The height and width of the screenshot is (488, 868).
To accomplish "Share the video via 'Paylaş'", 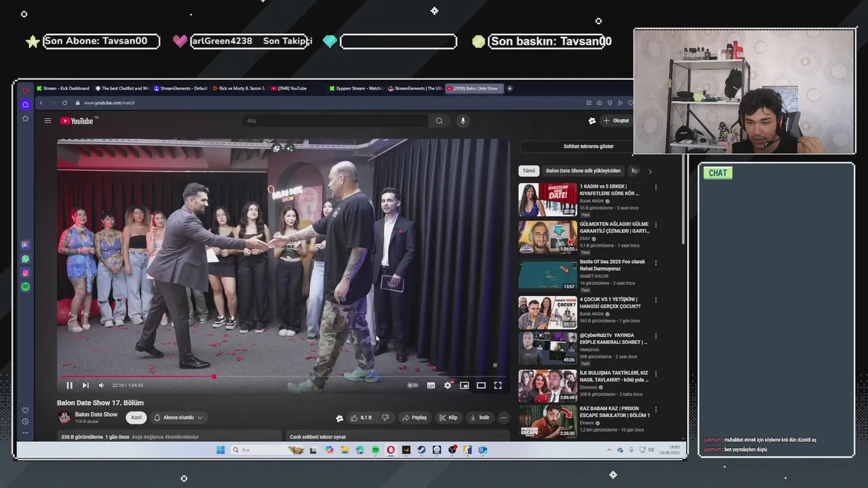I will (414, 418).
